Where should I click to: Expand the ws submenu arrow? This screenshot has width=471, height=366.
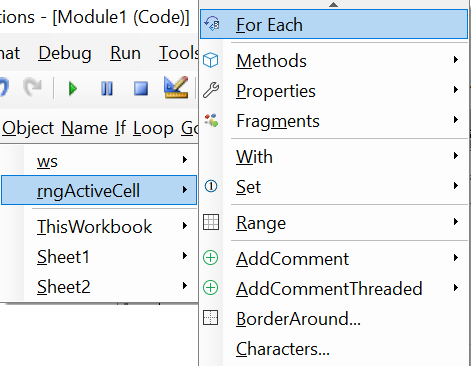185,160
